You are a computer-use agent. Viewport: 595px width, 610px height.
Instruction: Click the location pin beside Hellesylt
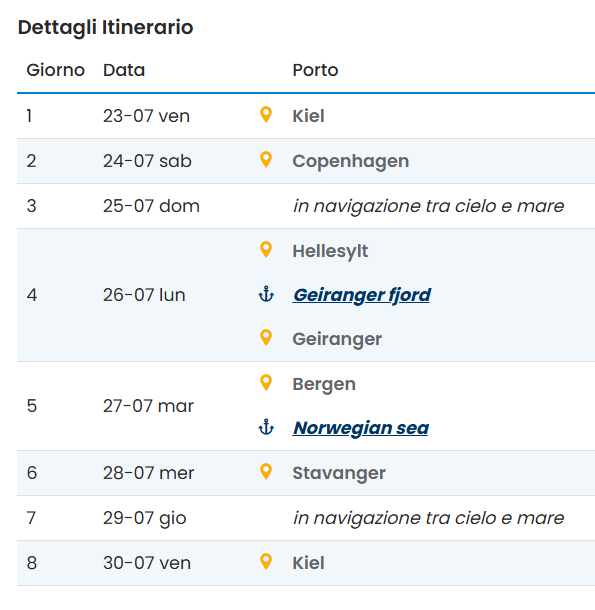pyautogui.click(x=266, y=250)
